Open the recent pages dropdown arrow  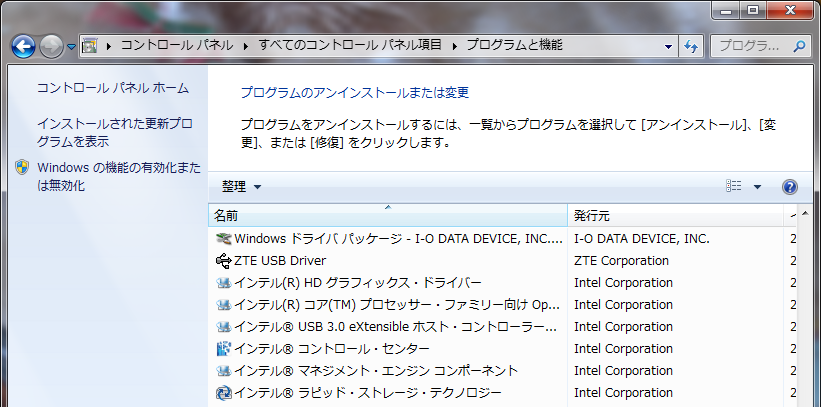pyautogui.click(x=71, y=47)
